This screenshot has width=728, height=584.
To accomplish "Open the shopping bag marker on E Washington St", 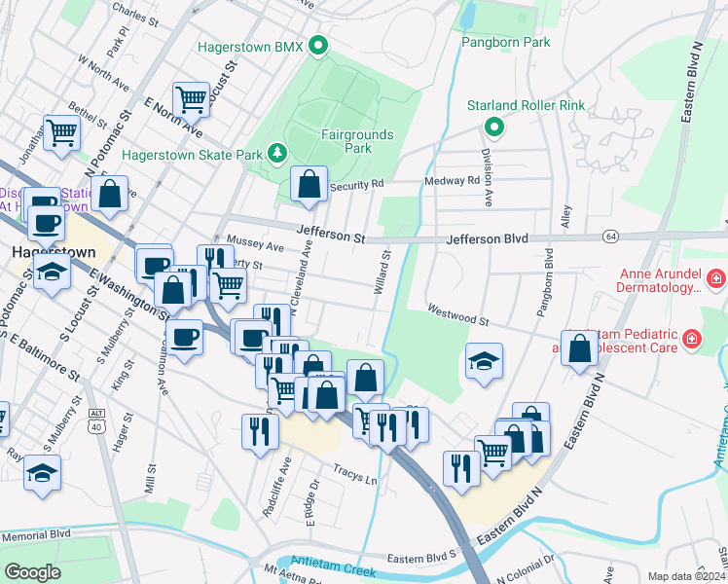I will pos(172,292).
